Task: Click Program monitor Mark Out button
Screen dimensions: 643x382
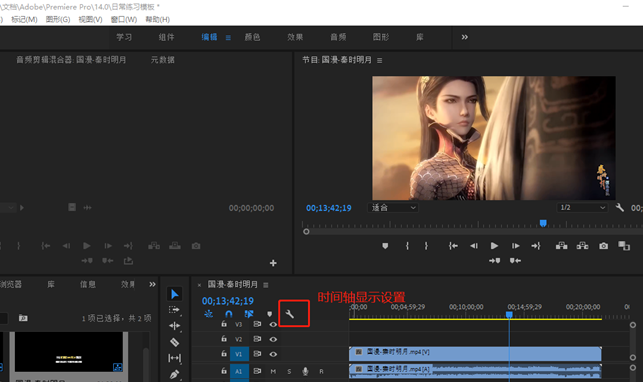Action: click(x=426, y=246)
